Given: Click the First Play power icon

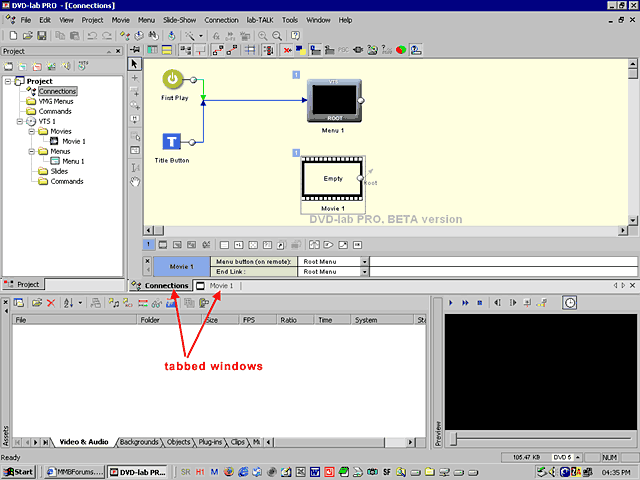Looking at the screenshot, I should point(173,79).
